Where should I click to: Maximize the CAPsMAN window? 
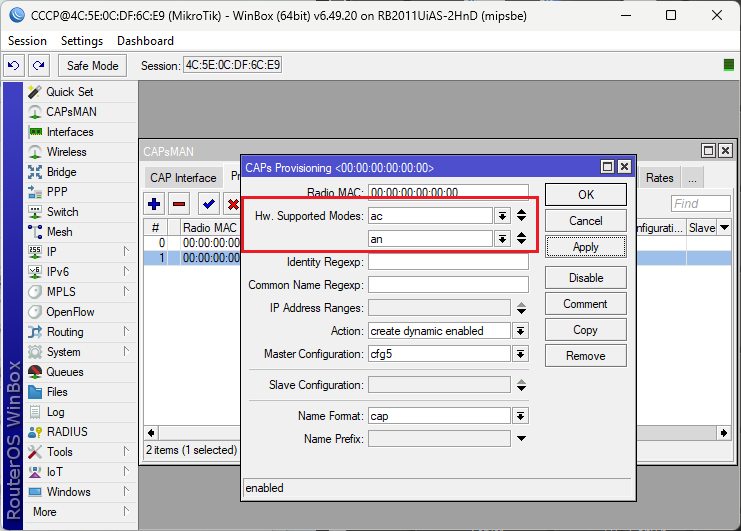click(708, 151)
